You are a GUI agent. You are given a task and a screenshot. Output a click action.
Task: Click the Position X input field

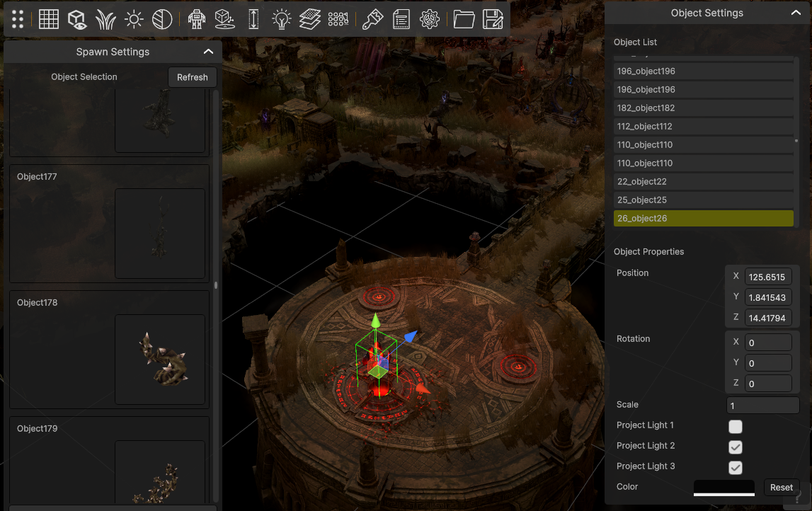pyautogui.click(x=768, y=277)
